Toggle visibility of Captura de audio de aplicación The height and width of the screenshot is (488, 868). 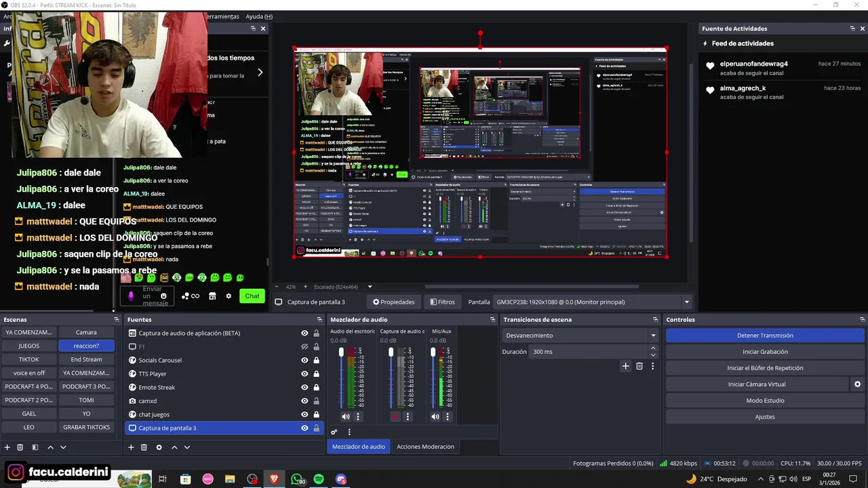(304, 333)
